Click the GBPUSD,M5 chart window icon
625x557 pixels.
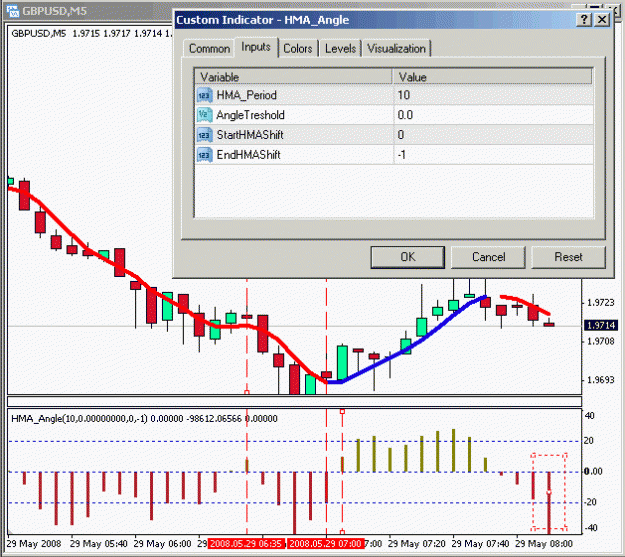click(12, 11)
